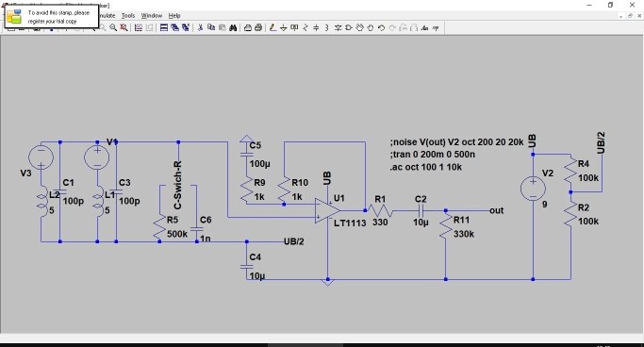Place a diode from the toolbar
Image resolution: width=644 pixels, height=347 pixels.
pyautogui.click(x=338, y=28)
